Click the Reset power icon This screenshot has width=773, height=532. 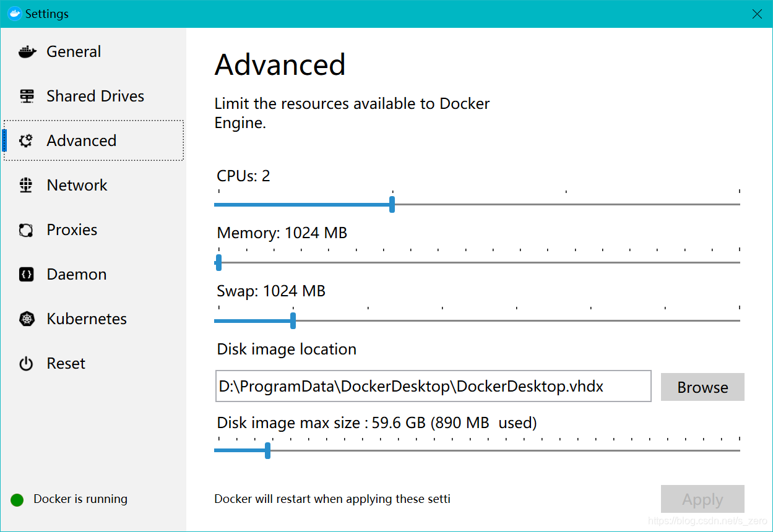coord(26,364)
